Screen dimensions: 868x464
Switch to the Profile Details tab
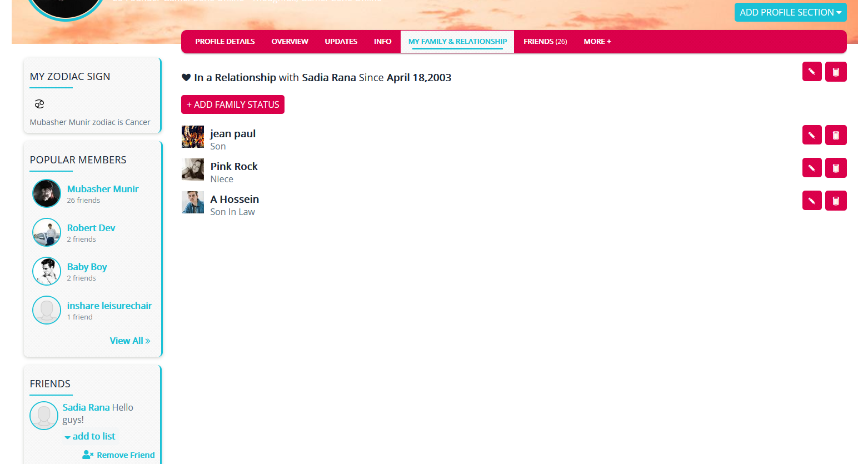(x=225, y=42)
